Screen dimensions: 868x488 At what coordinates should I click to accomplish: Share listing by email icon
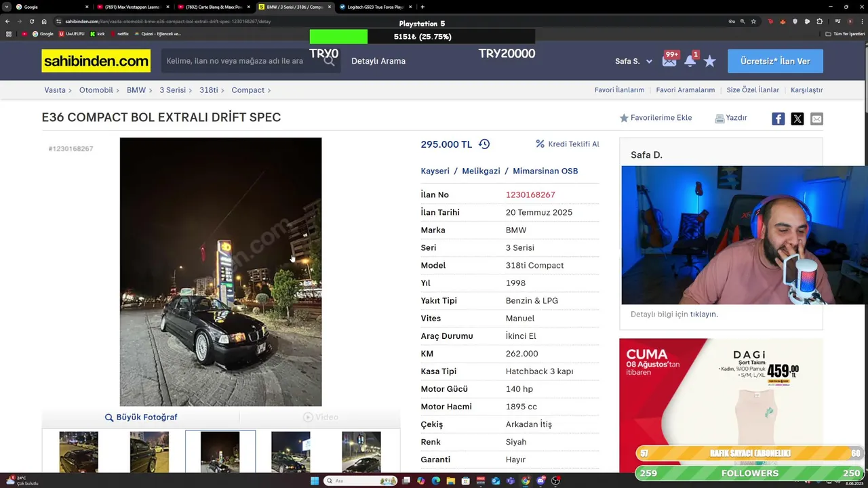click(816, 119)
